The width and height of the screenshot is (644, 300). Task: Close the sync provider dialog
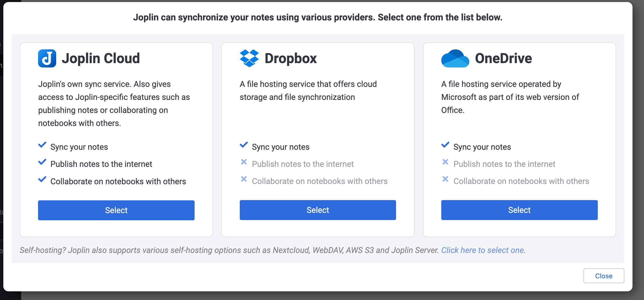(x=603, y=276)
